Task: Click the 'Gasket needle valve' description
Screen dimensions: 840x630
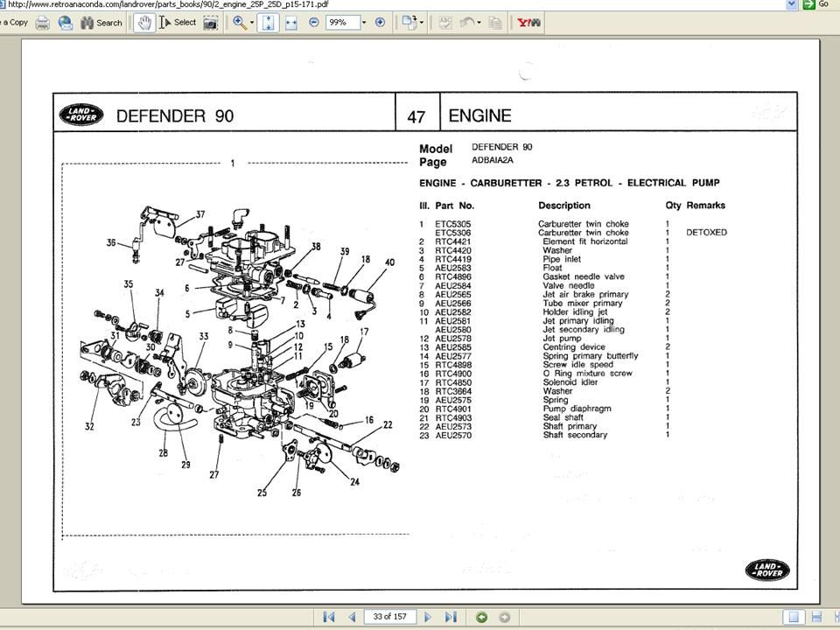Action: 584,276
